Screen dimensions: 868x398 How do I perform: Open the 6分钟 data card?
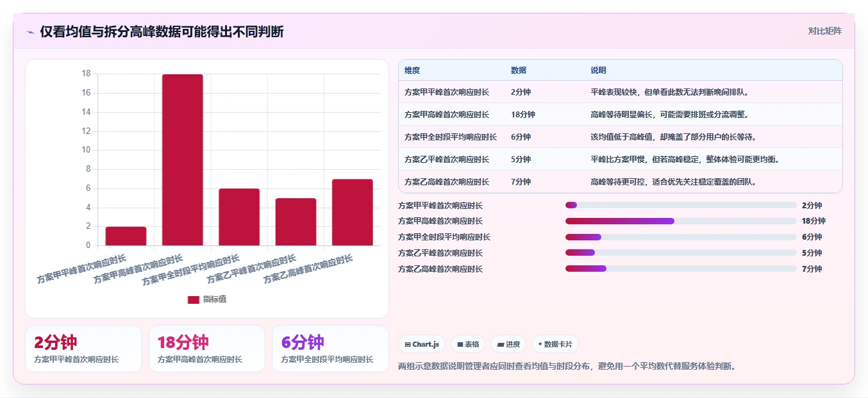pyautogui.click(x=330, y=349)
